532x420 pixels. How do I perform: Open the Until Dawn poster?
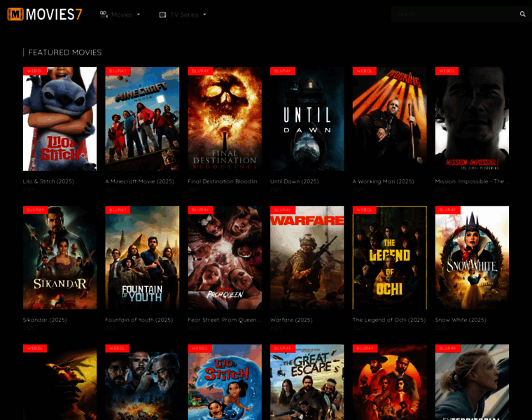tap(307, 119)
